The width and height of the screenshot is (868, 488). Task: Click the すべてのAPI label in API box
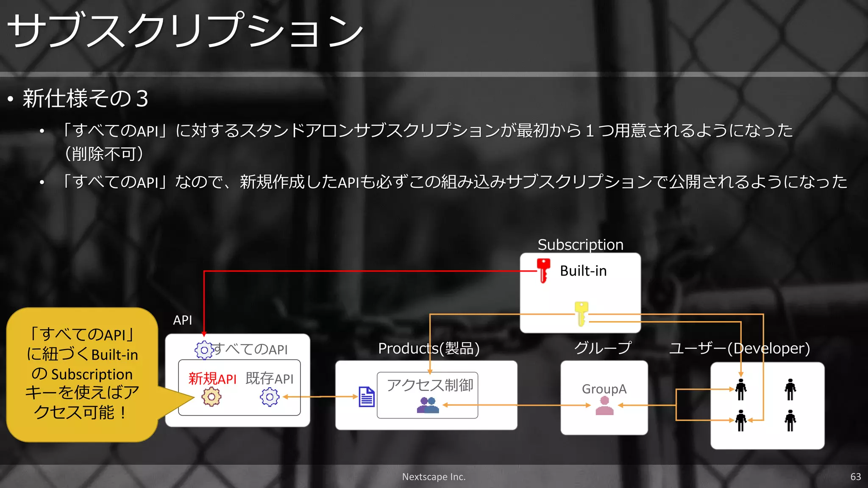pos(250,349)
